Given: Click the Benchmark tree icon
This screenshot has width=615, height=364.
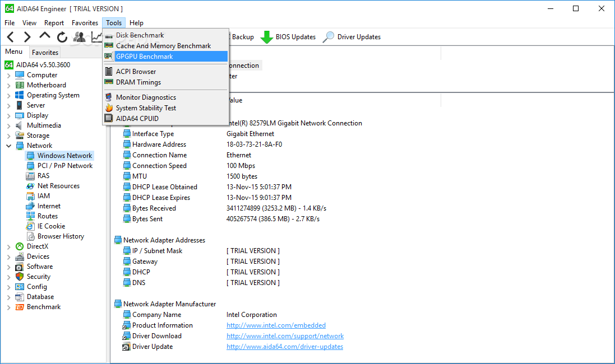Looking at the screenshot, I should pos(20,307).
